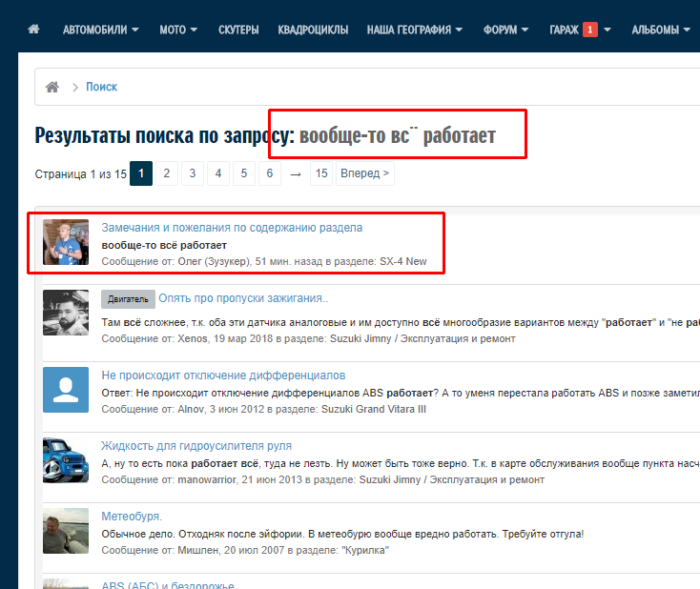This screenshot has height=589, width=700.
Task: Click the breadcrumb home icon
Action: (x=52, y=87)
